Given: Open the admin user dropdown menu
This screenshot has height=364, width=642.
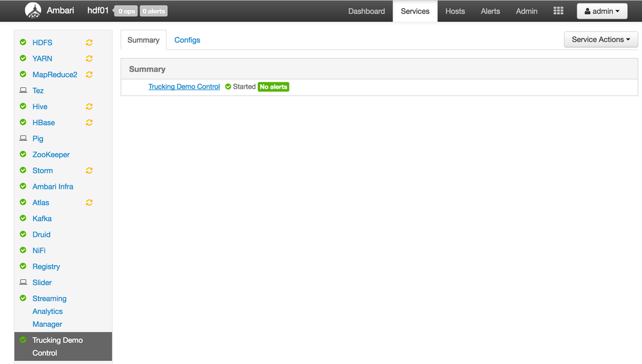Looking at the screenshot, I should coord(602,11).
